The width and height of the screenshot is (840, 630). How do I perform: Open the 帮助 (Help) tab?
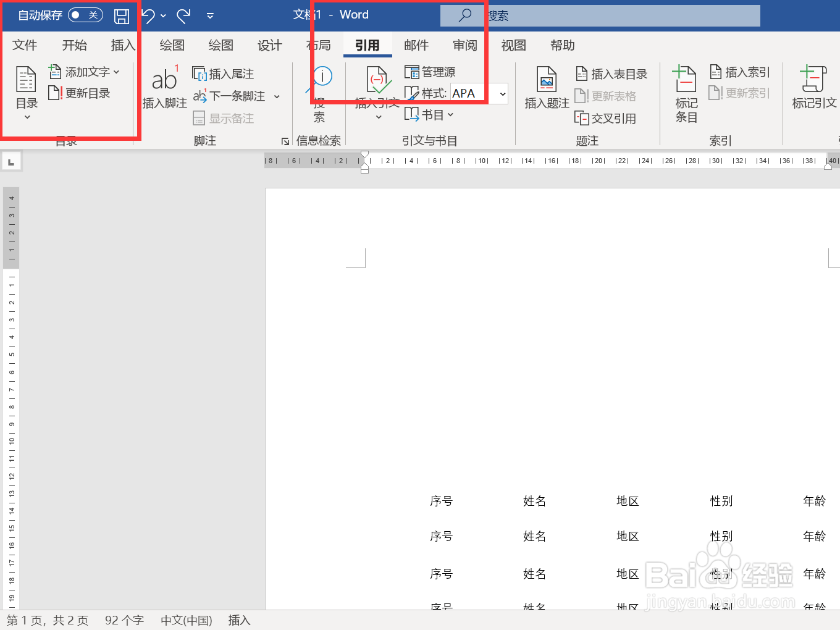click(563, 45)
